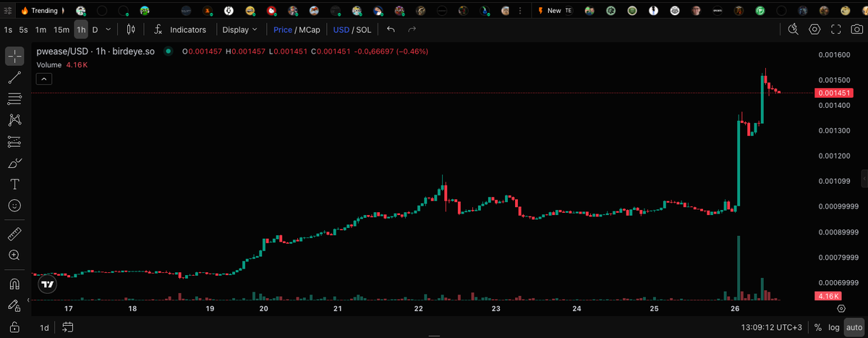Viewport: 868px width, 338px height.
Task: Toggle percentage scale mode
Action: coord(817,328)
